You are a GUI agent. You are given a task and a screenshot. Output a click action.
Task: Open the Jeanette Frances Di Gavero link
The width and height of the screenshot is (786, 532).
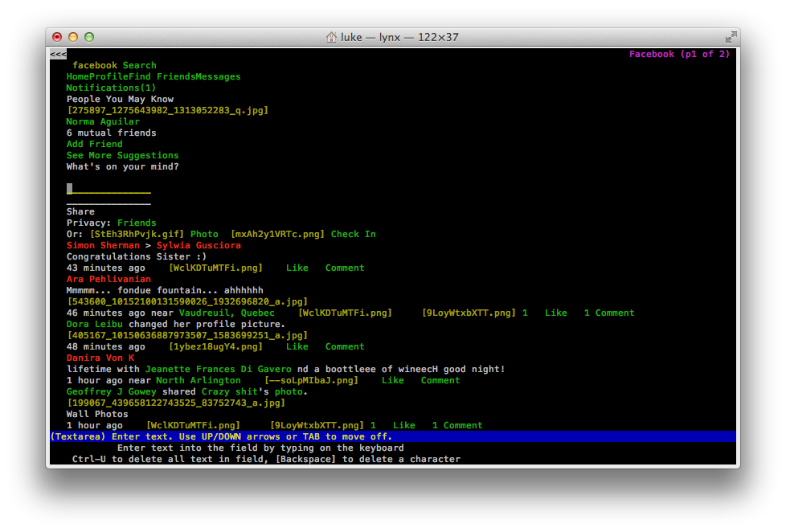(x=218, y=370)
